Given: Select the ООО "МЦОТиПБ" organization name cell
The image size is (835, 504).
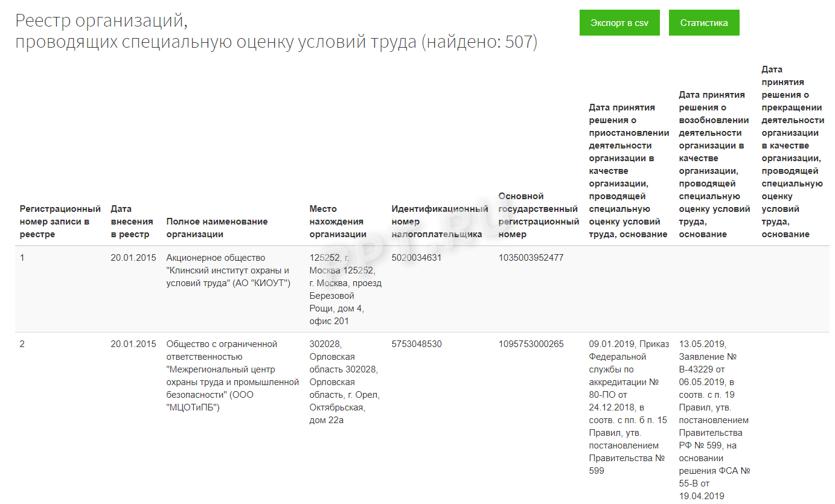Looking at the screenshot, I should (232, 375).
